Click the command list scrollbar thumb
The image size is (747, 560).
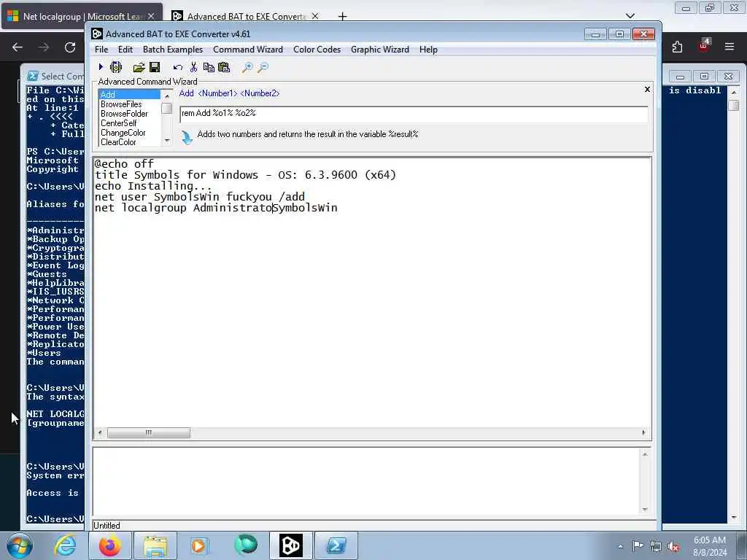point(167,109)
